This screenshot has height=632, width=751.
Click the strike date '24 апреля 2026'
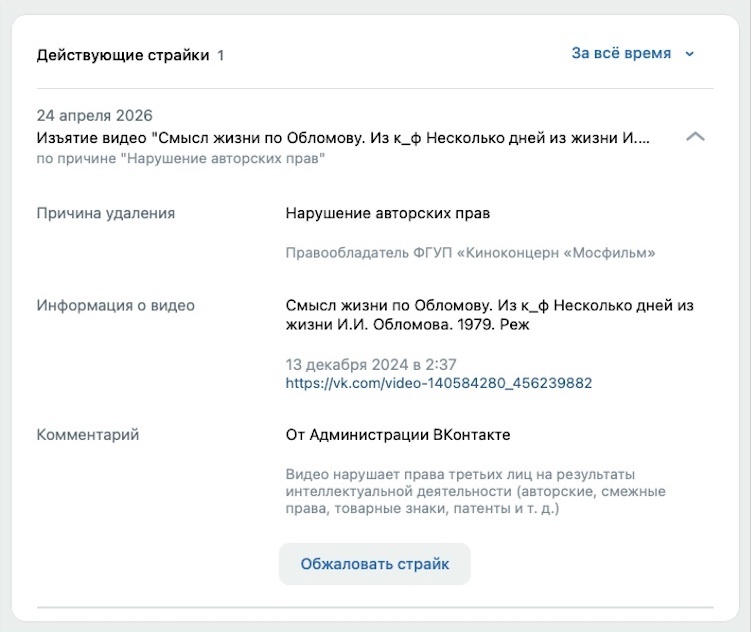94,115
